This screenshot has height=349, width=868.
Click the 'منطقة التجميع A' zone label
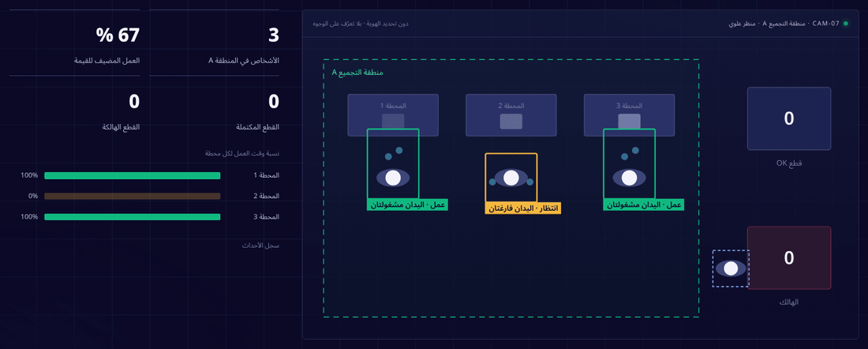coord(357,73)
